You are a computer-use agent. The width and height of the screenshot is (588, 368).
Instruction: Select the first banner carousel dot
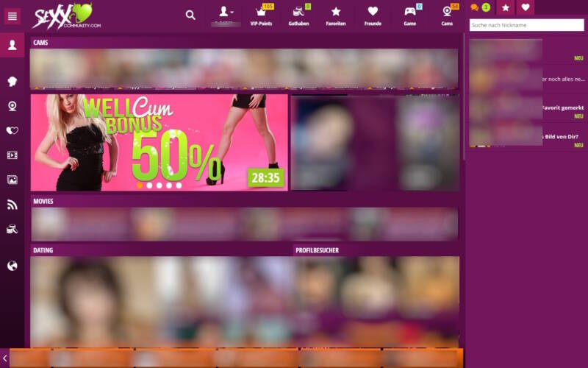(x=140, y=185)
